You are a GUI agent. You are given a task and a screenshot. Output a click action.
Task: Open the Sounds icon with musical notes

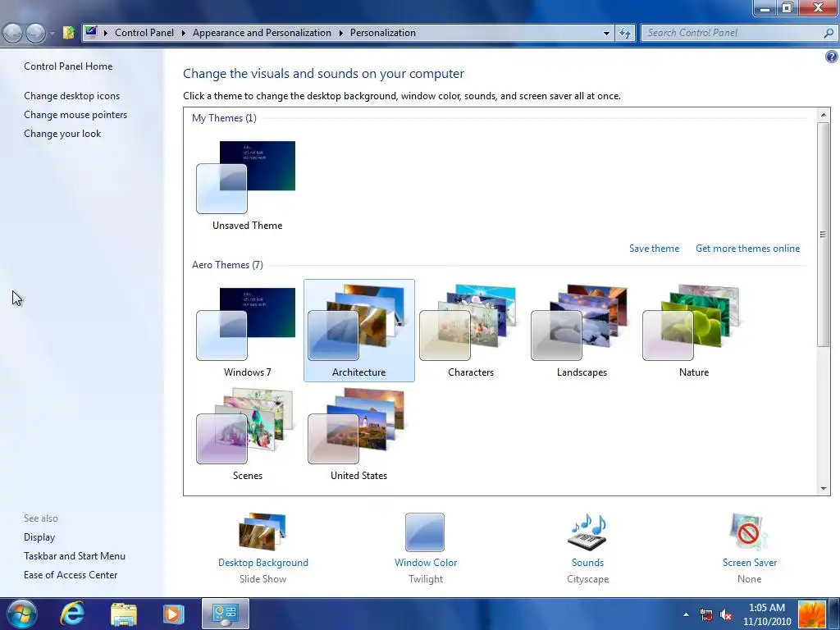tap(587, 532)
